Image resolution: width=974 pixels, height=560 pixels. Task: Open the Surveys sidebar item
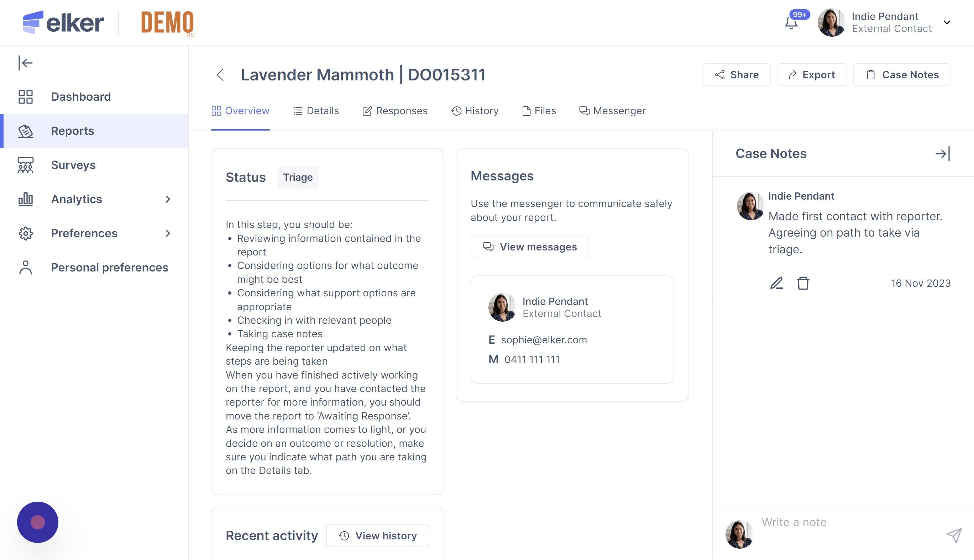[73, 165]
